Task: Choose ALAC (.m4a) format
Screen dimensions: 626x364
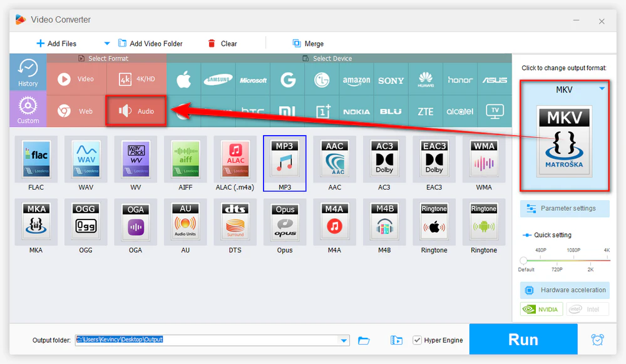Action: pos(235,159)
